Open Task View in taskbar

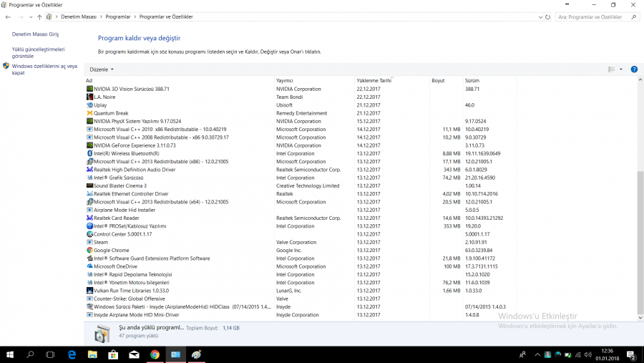[50, 354]
